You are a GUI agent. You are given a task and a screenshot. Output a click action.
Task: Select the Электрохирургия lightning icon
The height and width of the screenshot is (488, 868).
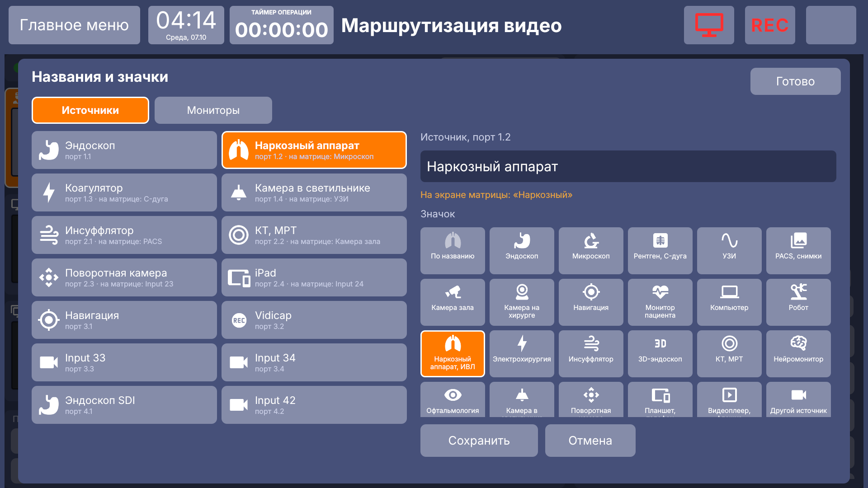pos(522,353)
